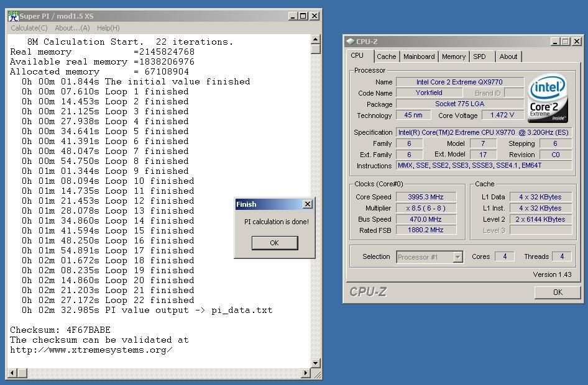Click the Package field Socket 775 LGA
588x385 pixels.
[x=460, y=104]
